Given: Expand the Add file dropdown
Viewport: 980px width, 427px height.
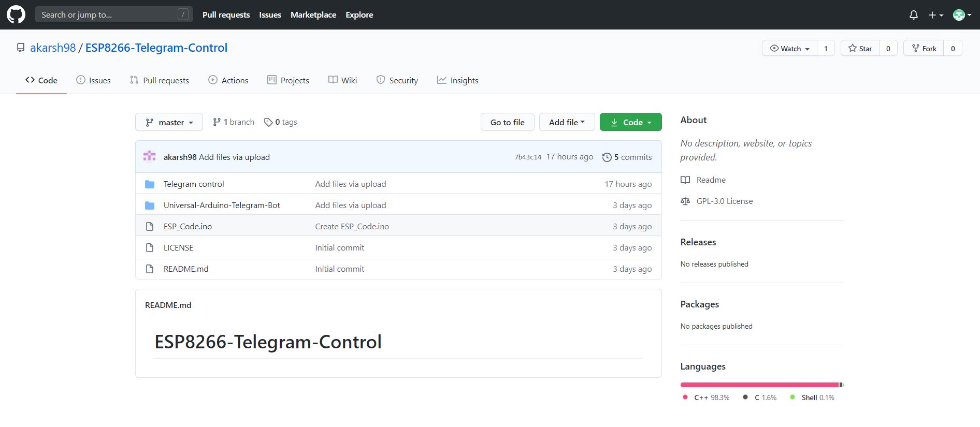Looking at the screenshot, I should (x=567, y=122).
